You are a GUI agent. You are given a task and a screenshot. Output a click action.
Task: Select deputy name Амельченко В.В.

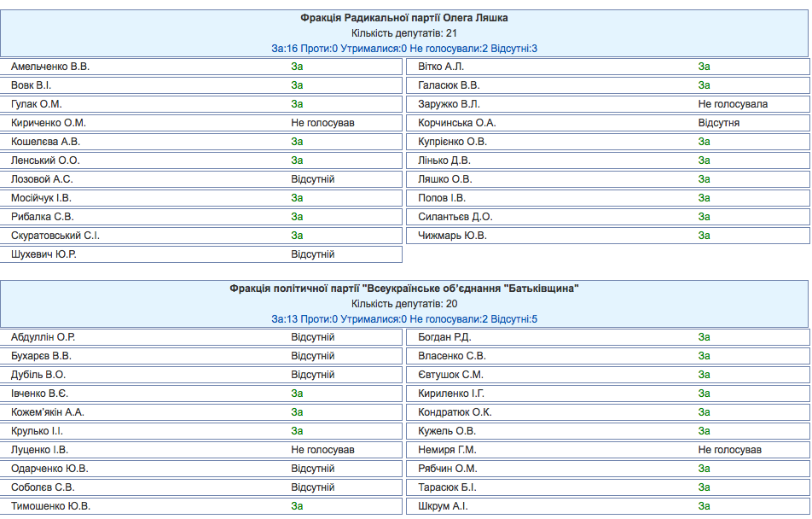50,67
